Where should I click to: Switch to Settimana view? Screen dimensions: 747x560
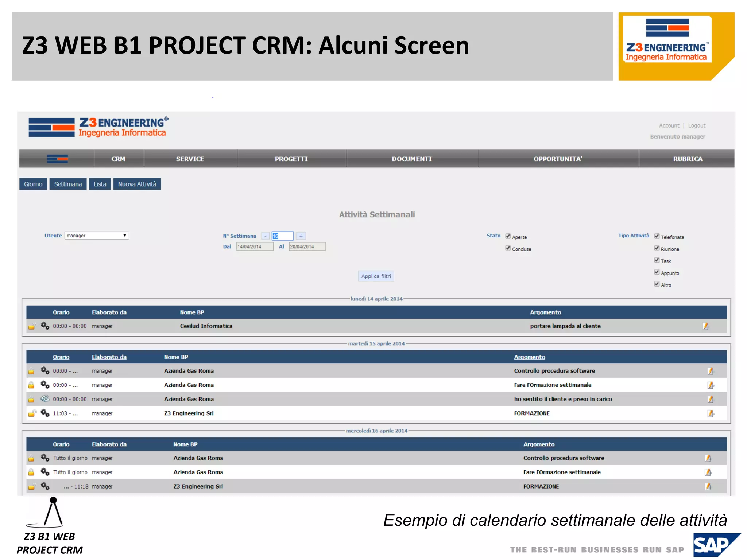click(x=68, y=184)
